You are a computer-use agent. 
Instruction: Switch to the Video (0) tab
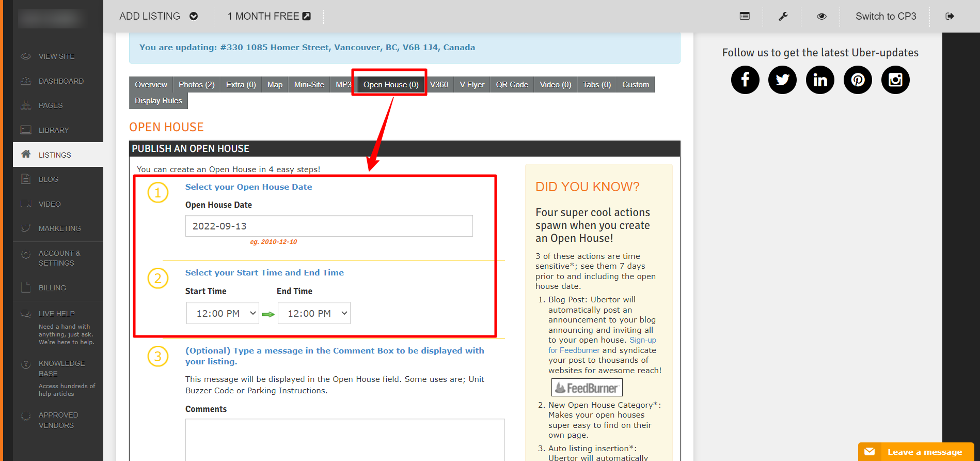pyautogui.click(x=556, y=85)
